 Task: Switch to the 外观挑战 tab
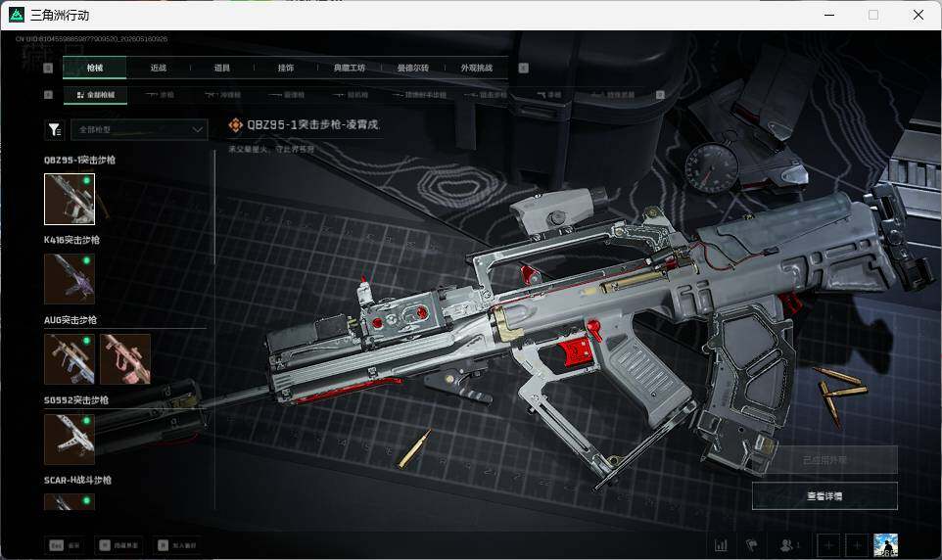(x=477, y=68)
